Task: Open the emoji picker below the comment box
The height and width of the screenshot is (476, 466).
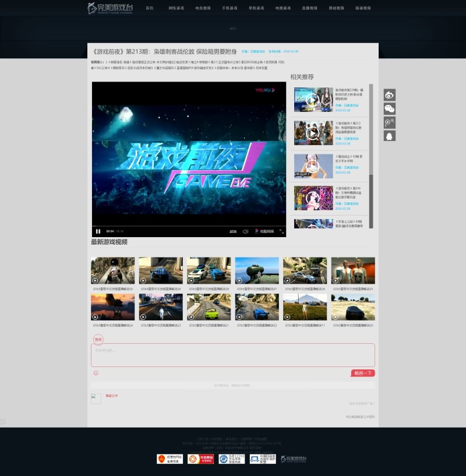Action: click(96, 373)
